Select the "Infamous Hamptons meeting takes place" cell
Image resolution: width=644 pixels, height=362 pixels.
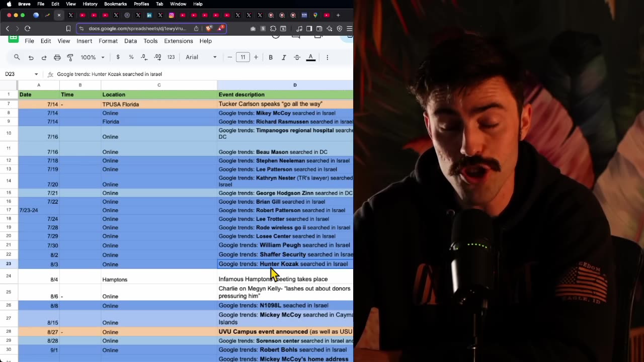[285, 276]
